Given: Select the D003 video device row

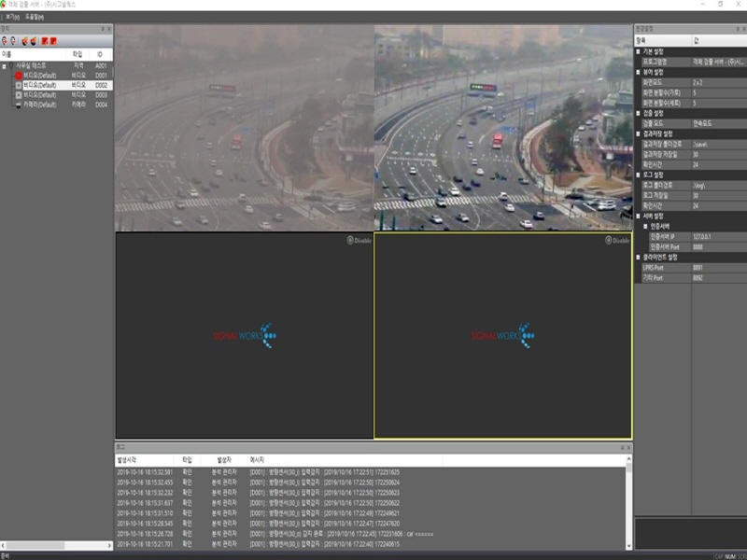Looking at the screenshot, I should click(62, 95).
